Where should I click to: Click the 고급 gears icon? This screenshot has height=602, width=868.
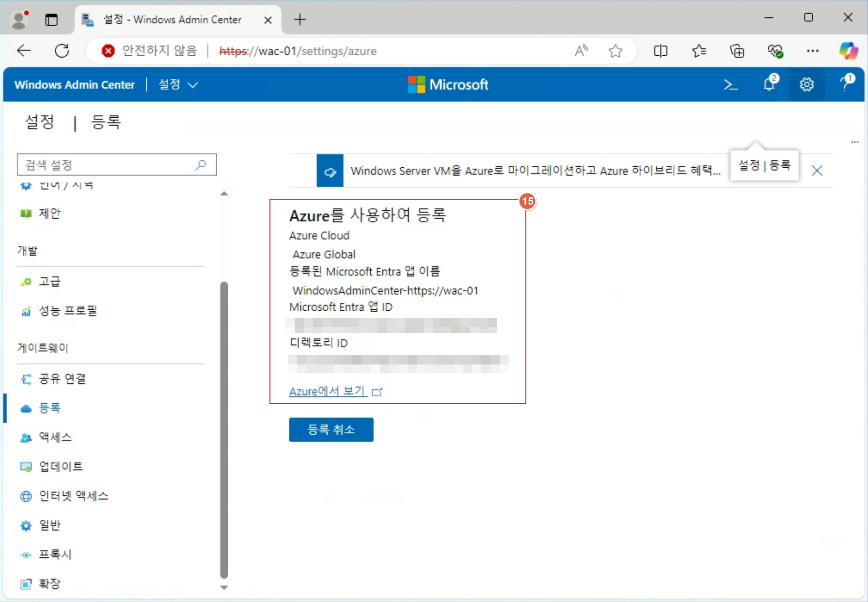(x=26, y=282)
